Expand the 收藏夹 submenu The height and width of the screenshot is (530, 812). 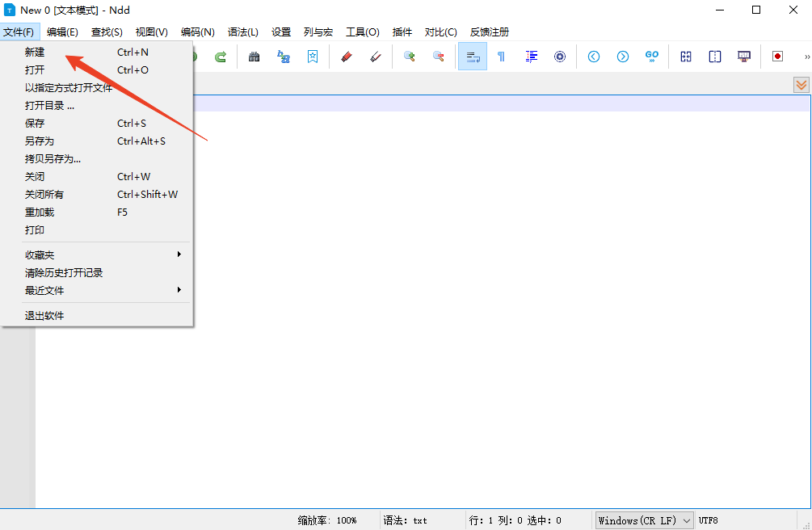coord(97,254)
